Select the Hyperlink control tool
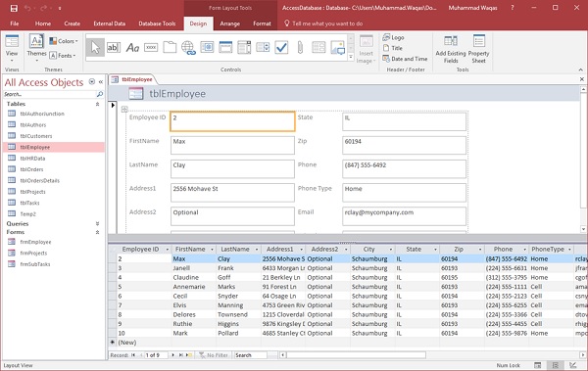 [188, 48]
